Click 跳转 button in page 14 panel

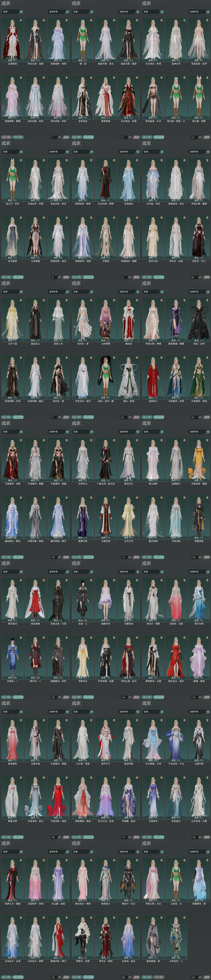click(137, 697)
